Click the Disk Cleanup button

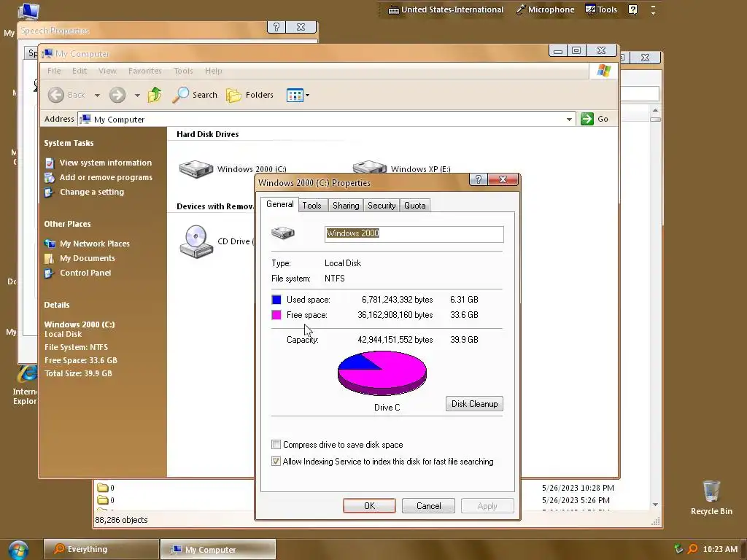pos(474,404)
